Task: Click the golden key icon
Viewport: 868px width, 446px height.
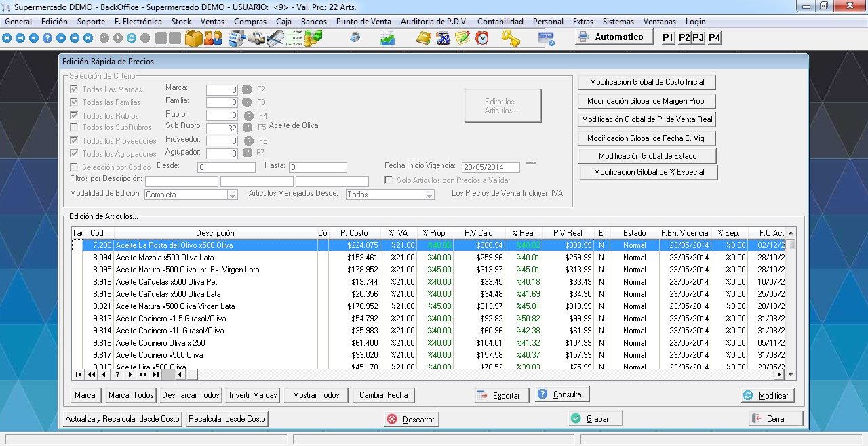Action: pyautogui.click(x=511, y=38)
